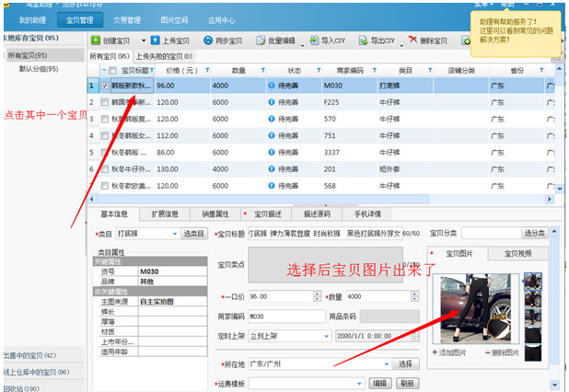Switch to the 交易管理 tab

tap(127, 20)
